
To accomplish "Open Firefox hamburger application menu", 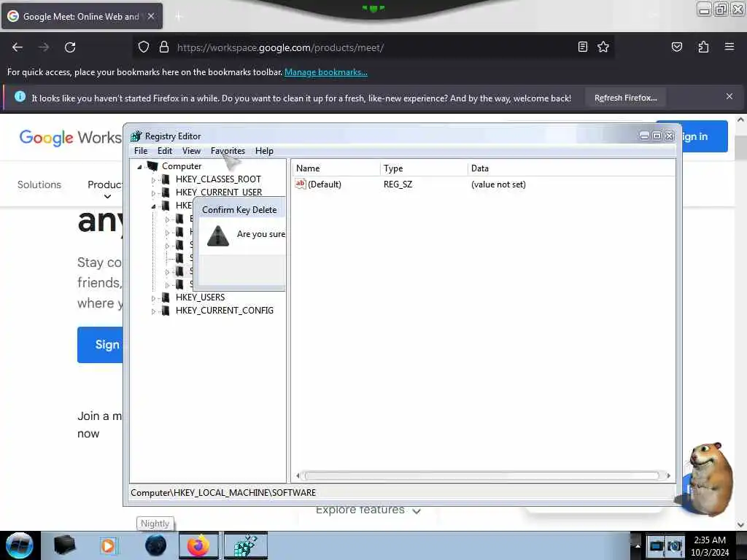I will pos(729,47).
